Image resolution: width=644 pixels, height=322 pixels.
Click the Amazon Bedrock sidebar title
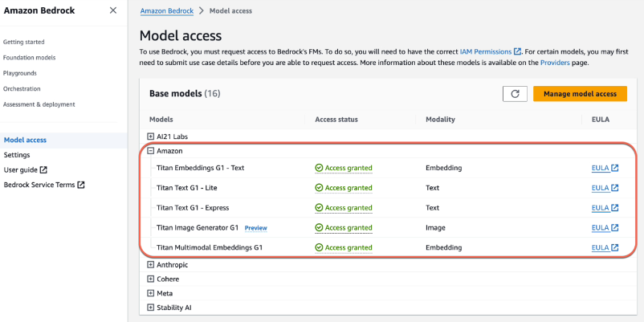(39, 10)
